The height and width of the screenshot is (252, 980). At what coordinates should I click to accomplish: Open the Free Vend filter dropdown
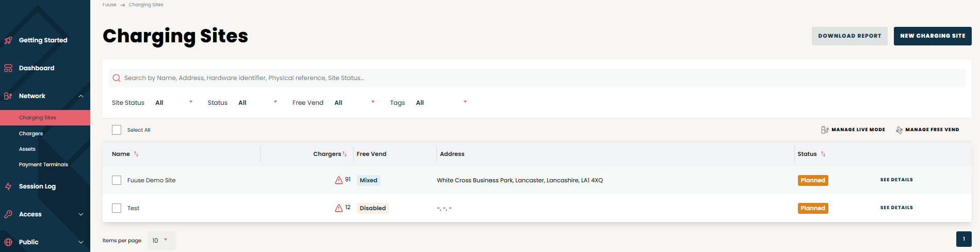point(354,102)
